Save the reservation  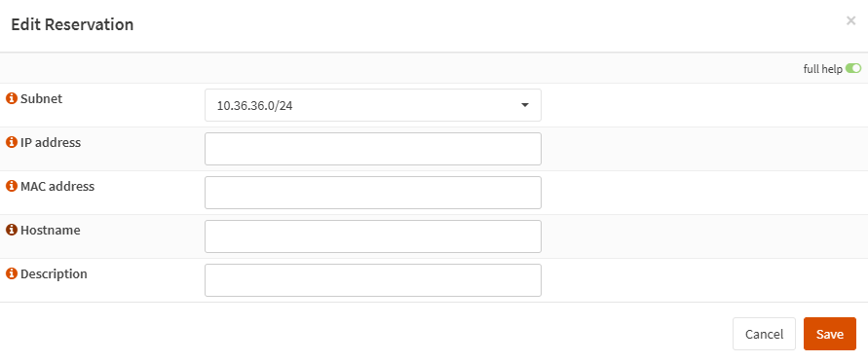(830, 334)
